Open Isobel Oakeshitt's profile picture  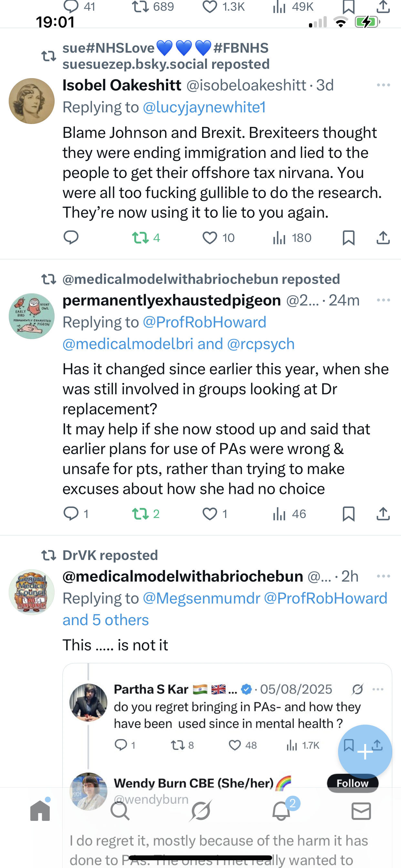[32, 101]
